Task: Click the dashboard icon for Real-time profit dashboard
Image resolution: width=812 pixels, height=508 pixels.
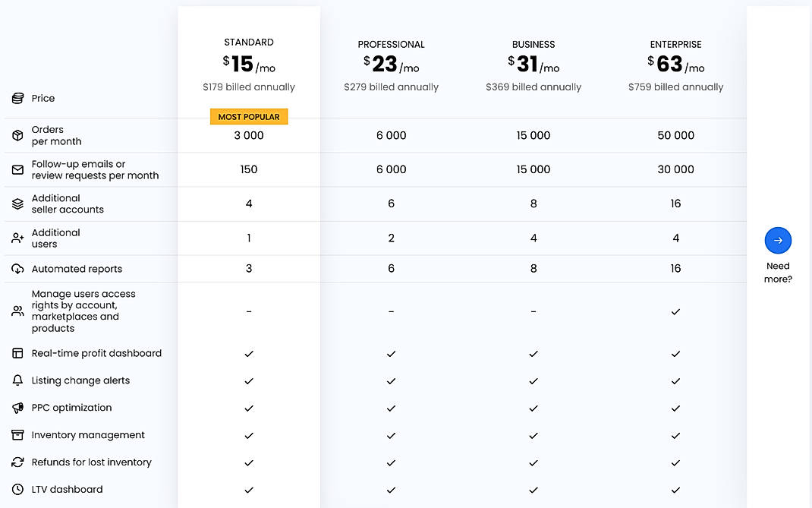Action: point(17,352)
